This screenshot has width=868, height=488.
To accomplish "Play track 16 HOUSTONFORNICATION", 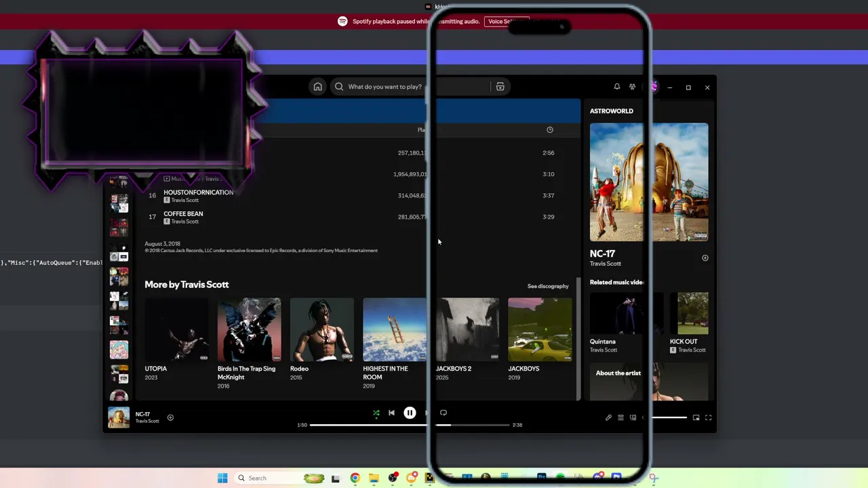I will click(198, 192).
